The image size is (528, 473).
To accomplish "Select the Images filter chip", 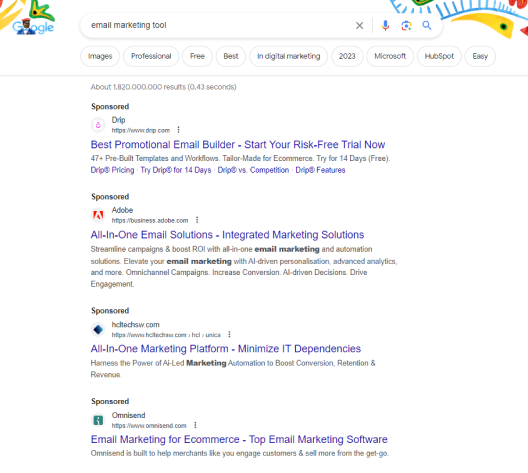I will 100,56.
